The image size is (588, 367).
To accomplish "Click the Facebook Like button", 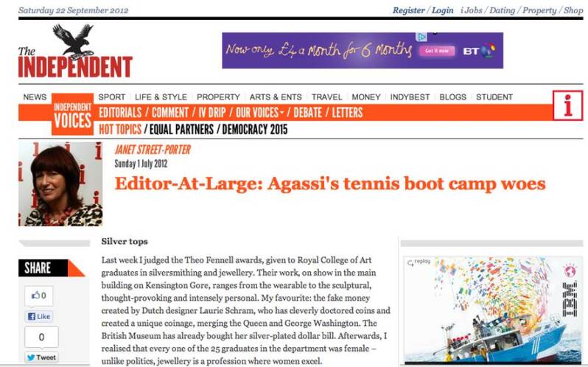I will click(39, 316).
